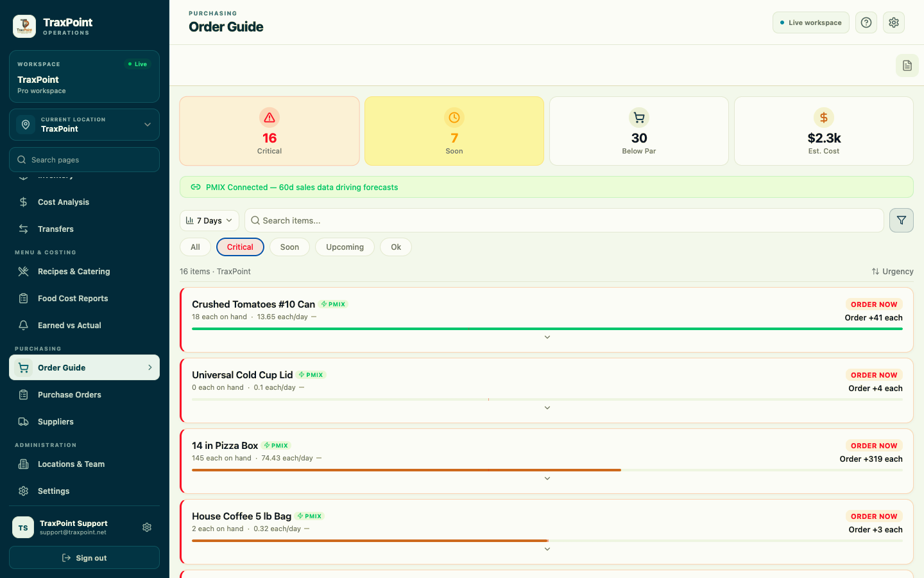This screenshot has height=578, width=924.
Task: Select the Soon filter chip
Action: [289, 247]
